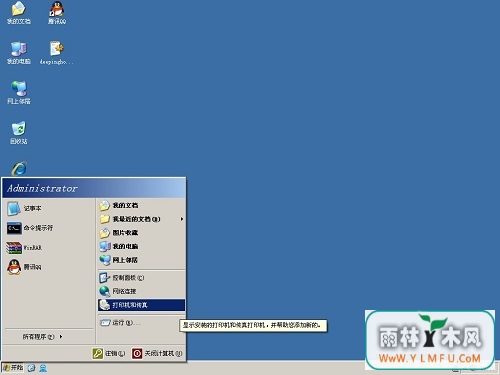The image size is (500, 375).
Task: Select 我的电脑 desktop icon
Action: tap(19, 53)
